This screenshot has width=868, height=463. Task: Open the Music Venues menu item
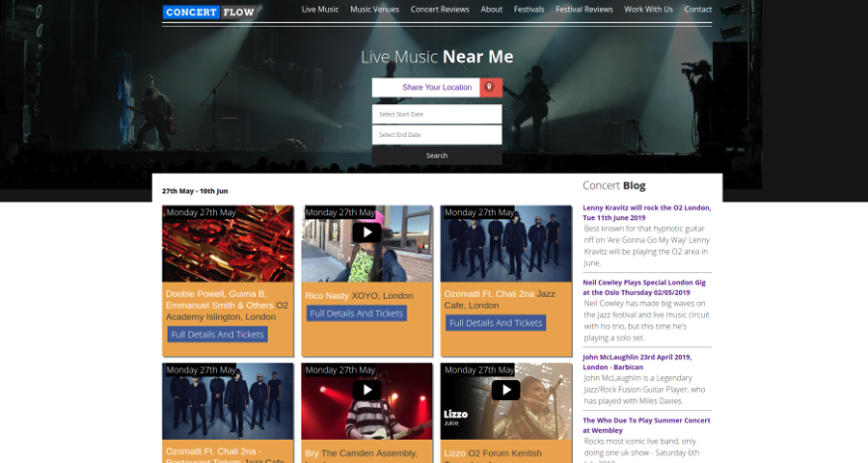coord(375,10)
